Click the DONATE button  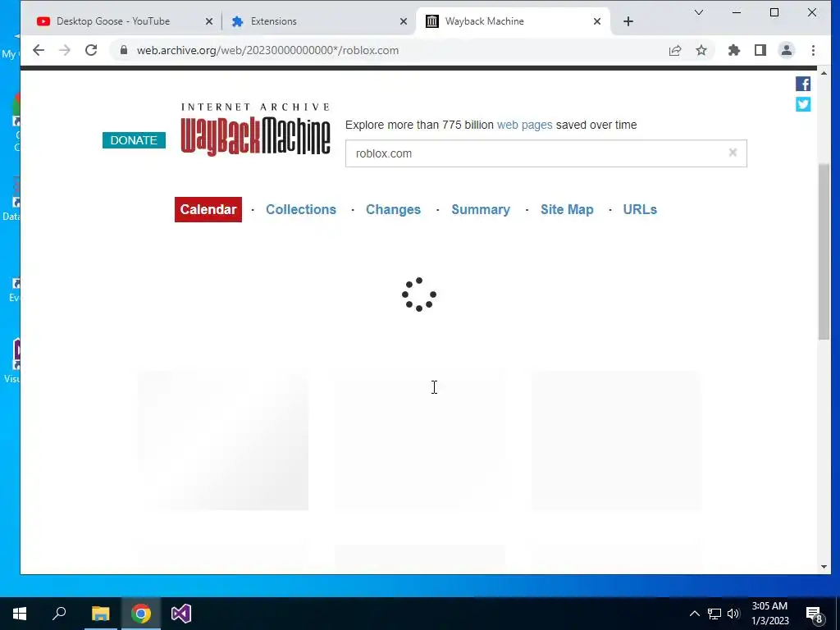tap(134, 140)
